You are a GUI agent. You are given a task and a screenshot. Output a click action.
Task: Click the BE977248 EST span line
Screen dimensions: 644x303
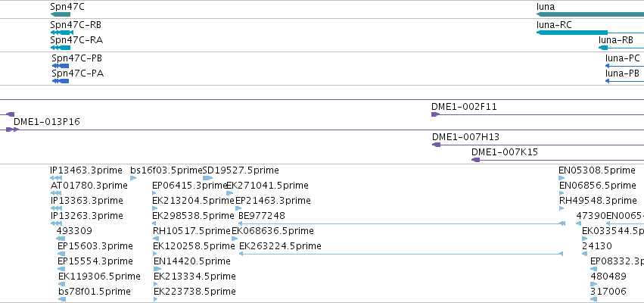402,223
